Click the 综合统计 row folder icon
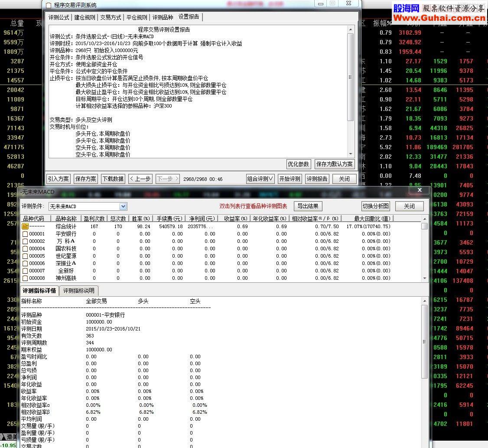 click(x=25, y=226)
